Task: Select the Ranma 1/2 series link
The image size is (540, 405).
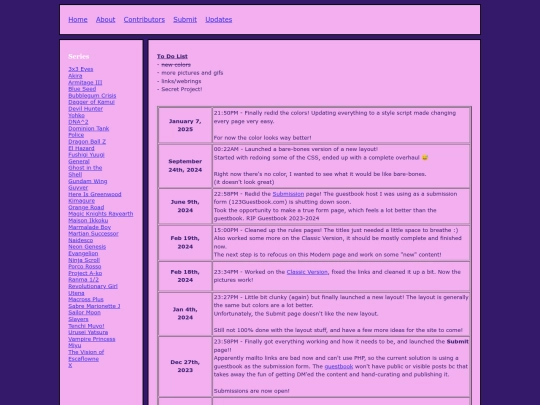Action: (x=83, y=280)
